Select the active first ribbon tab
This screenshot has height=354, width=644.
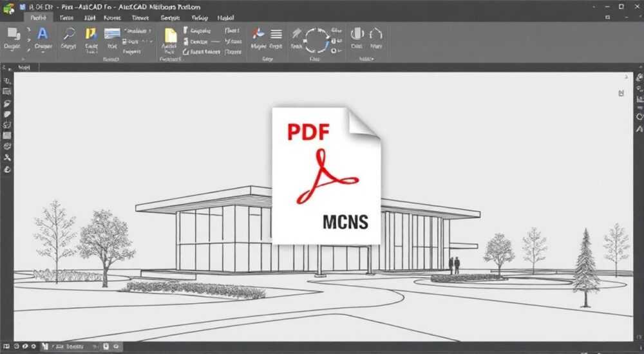[39, 17]
